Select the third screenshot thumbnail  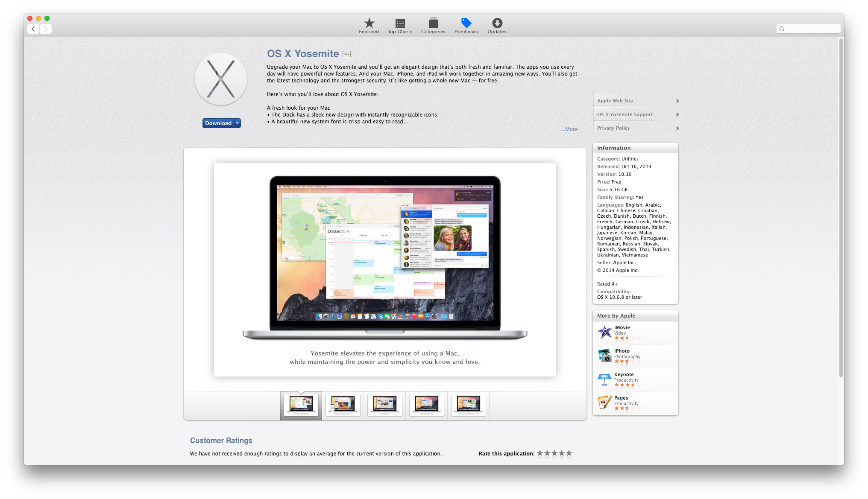pyautogui.click(x=385, y=405)
